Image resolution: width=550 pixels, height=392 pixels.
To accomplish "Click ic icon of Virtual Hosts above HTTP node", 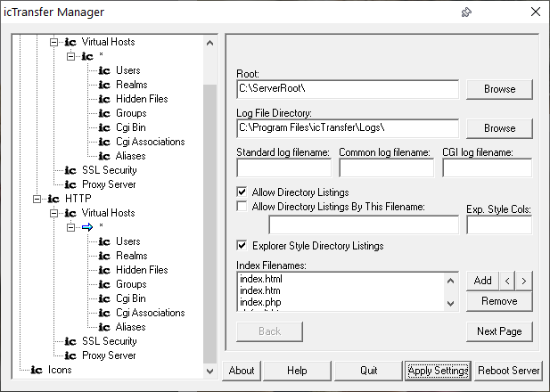I will pos(70,42).
